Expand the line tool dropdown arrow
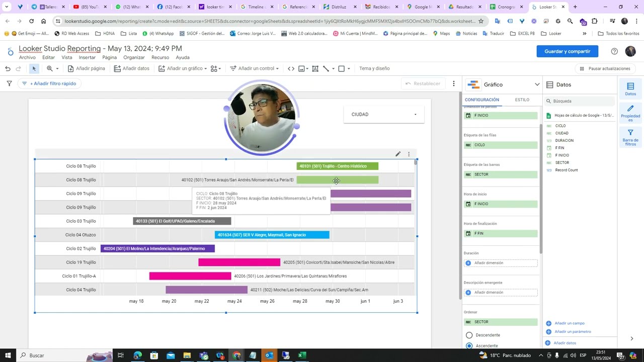644x362 pixels. [333, 69]
